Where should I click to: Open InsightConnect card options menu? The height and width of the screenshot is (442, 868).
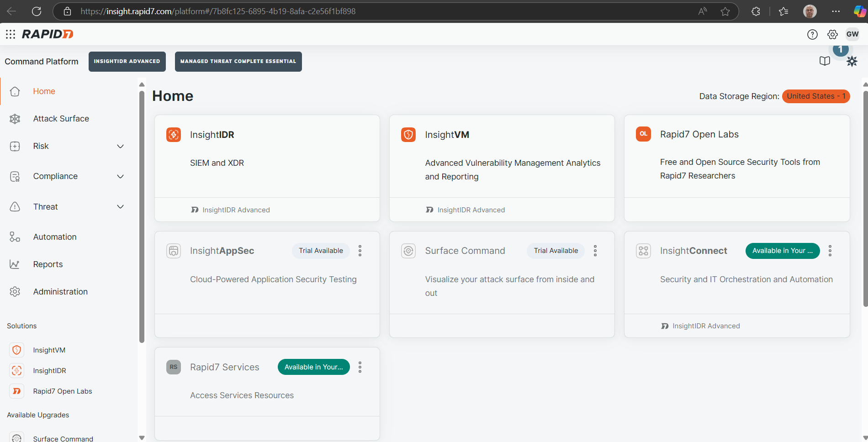click(x=830, y=251)
